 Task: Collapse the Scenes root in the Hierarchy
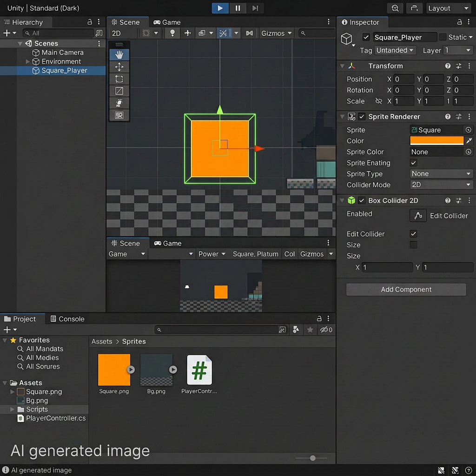point(20,43)
